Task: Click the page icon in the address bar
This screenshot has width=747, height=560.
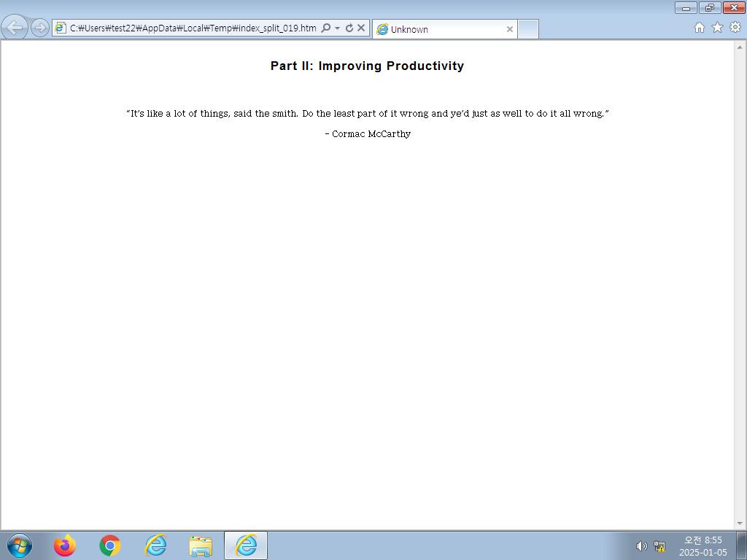Action: [x=60, y=28]
